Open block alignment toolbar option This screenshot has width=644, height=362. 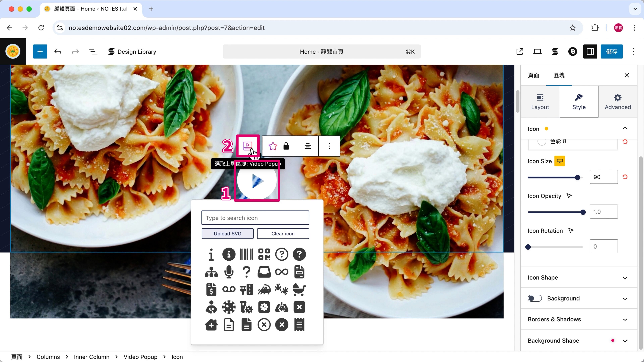tap(308, 146)
